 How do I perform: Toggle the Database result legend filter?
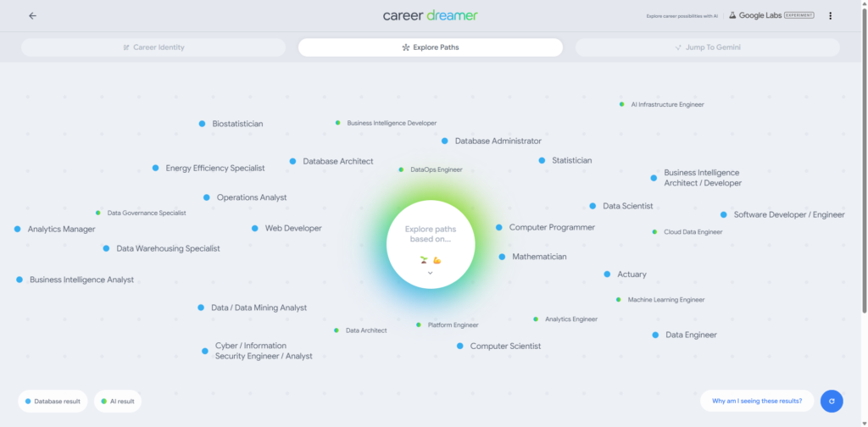coord(53,402)
